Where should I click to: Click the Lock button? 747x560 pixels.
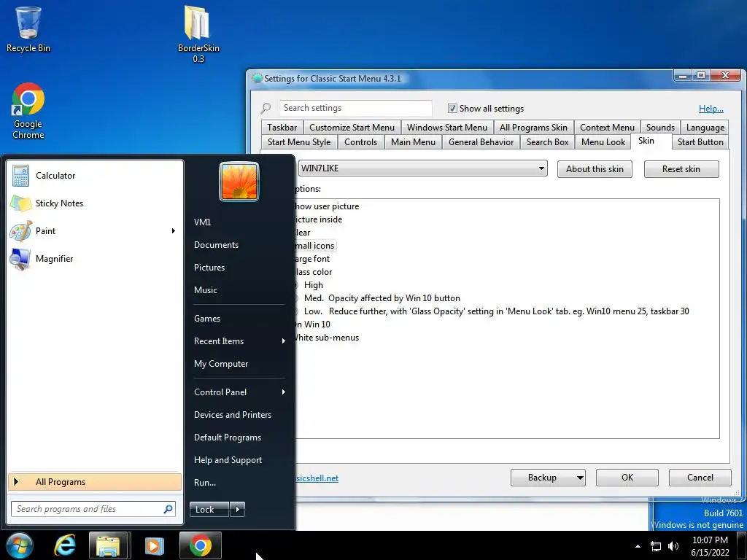click(x=209, y=510)
